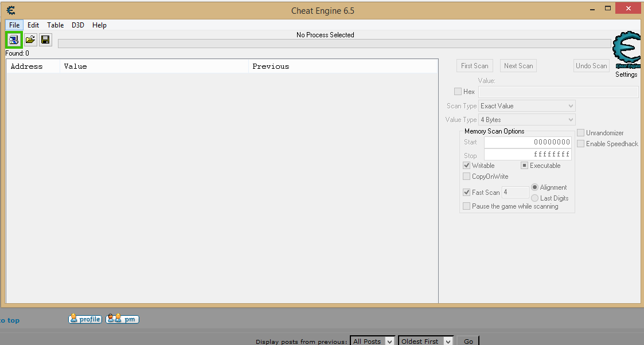644x345 pixels.
Task: Check the Enable Speedhack option
Action: tap(581, 144)
